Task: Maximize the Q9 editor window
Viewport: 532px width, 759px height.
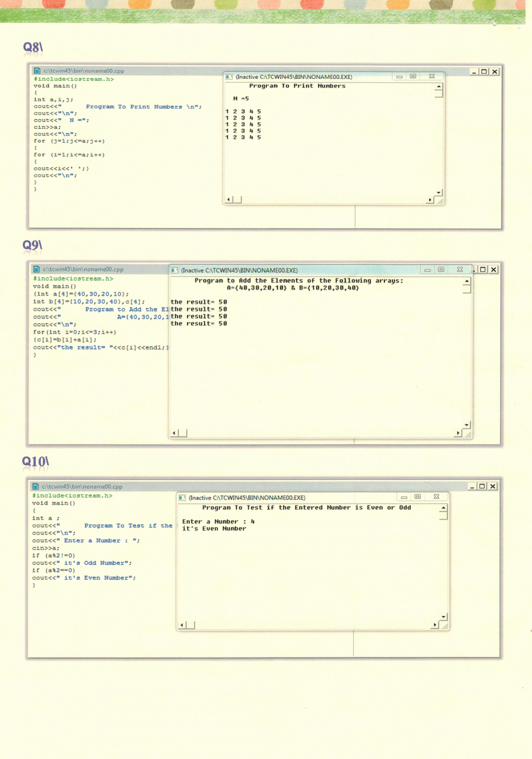Action: [483, 270]
